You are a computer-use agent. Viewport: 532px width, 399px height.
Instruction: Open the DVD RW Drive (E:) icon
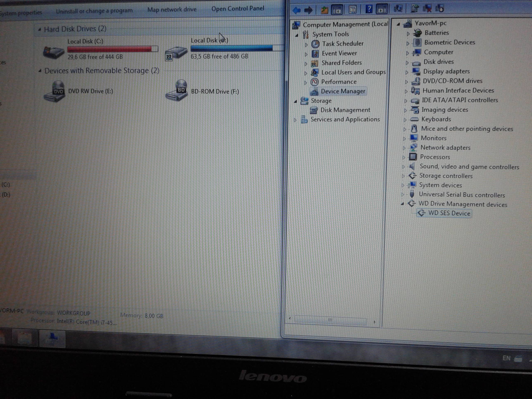(54, 91)
